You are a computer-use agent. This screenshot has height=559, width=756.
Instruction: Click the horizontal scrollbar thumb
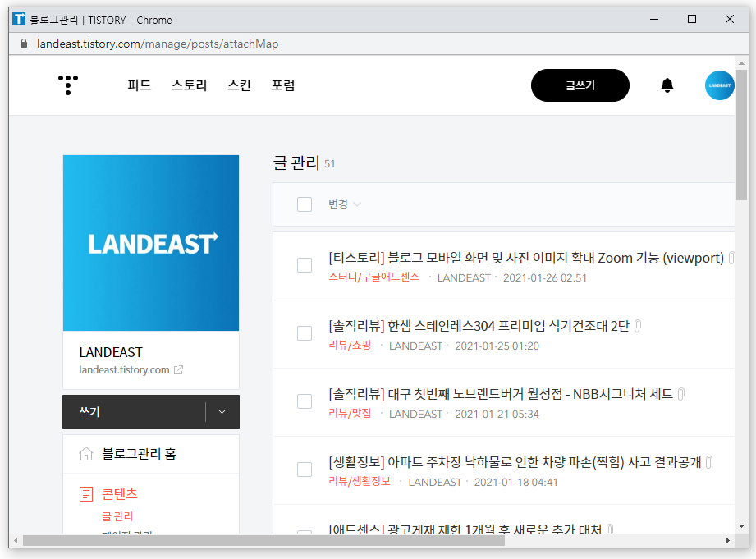point(263,541)
